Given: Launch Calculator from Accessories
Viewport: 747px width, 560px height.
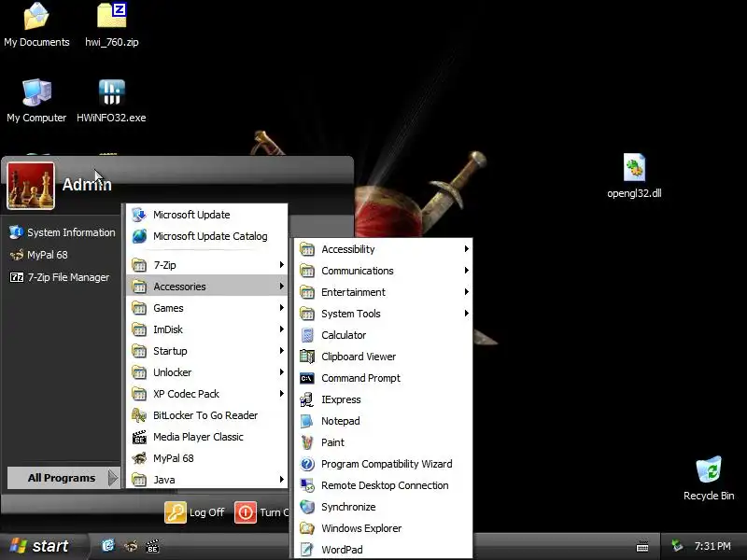Looking at the screenshot, I should tap(384, 335).
